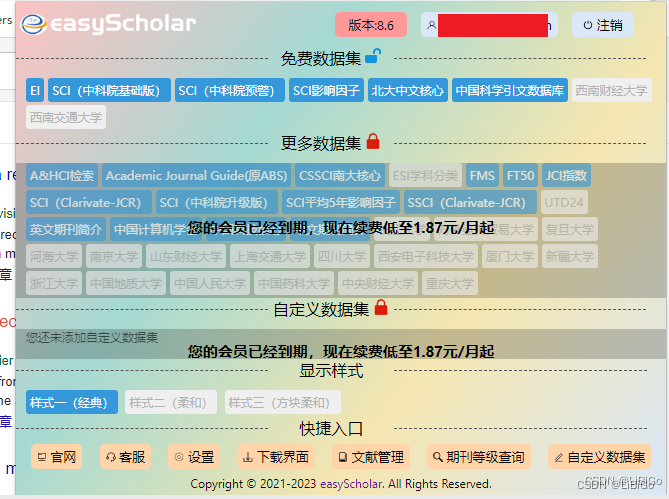Image resolution: width=669 pixels, height=499 pixels.
Task: Enable 西南财经大学 dataset
Action: tap(611, 90)
